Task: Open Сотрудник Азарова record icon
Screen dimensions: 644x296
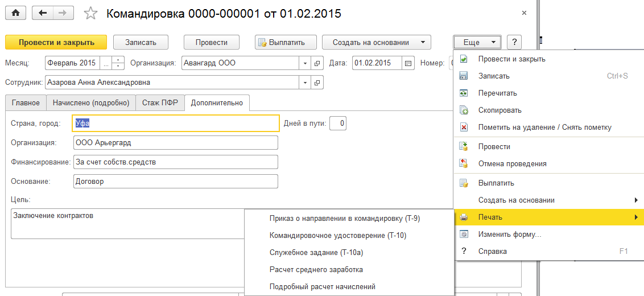Action: [x=317, y=82]
